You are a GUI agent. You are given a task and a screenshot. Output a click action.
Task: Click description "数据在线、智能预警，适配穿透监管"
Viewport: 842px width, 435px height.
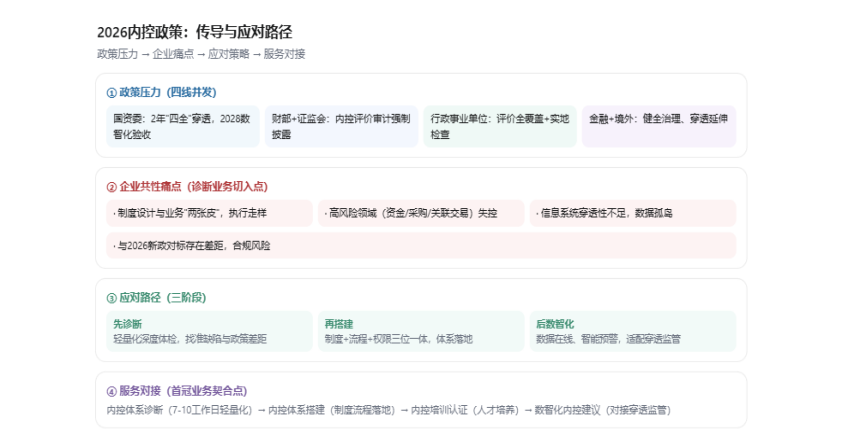pos(608,339)
